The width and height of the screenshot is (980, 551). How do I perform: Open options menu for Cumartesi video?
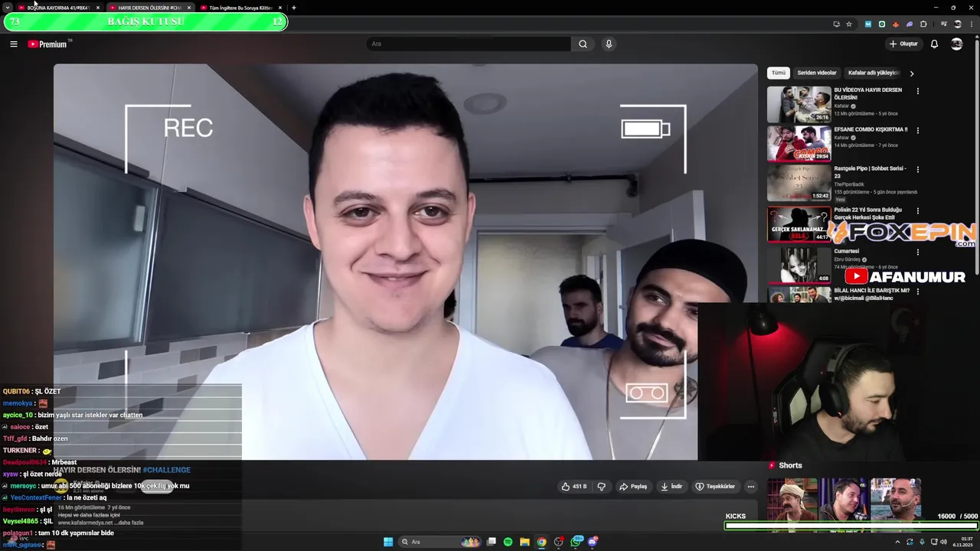tap(918, 252)
